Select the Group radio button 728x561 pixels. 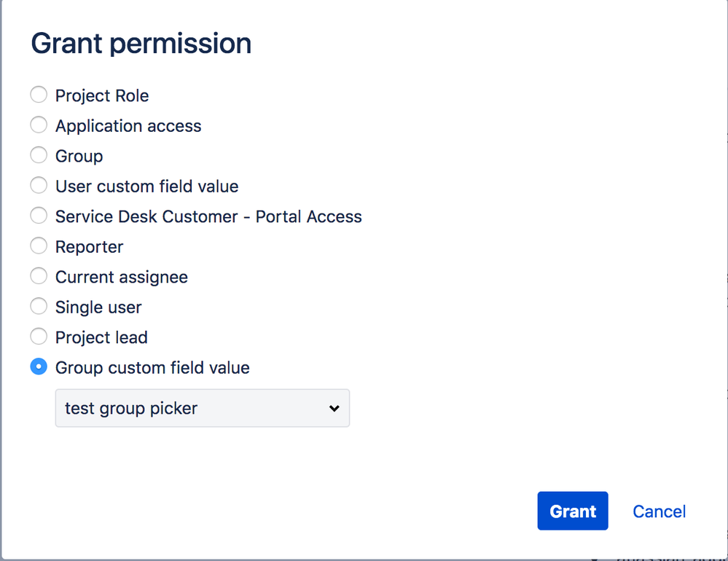pos(39,156)
